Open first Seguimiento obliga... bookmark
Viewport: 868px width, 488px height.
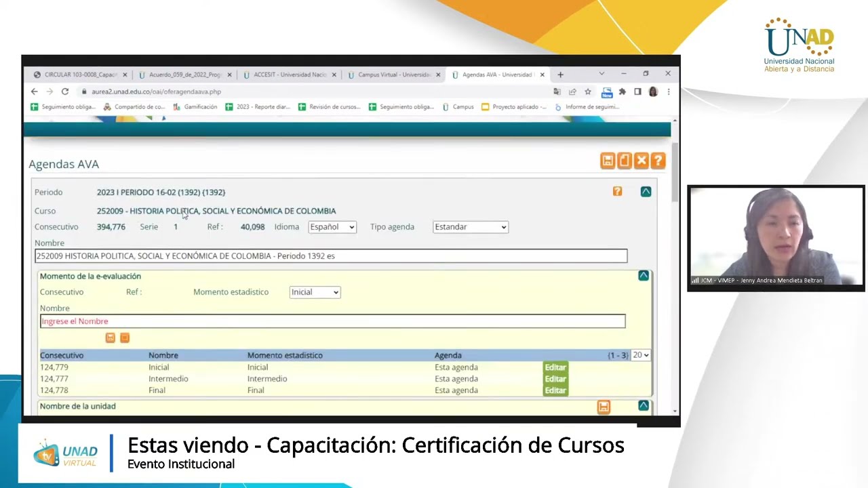63,107
